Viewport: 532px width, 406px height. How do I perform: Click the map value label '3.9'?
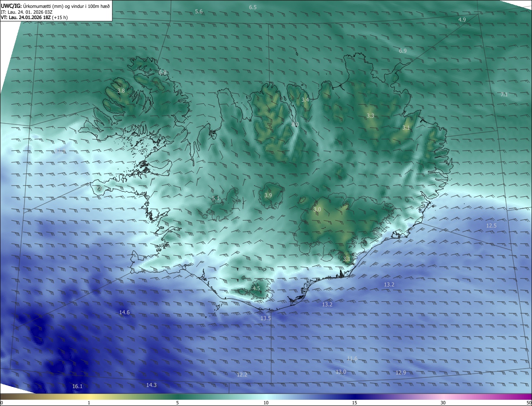coord(268,196)
